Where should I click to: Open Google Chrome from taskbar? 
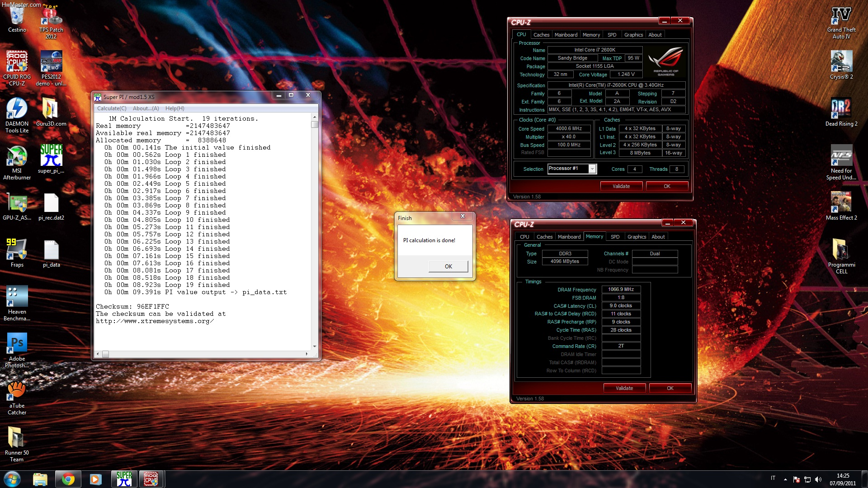pos(68,479)
